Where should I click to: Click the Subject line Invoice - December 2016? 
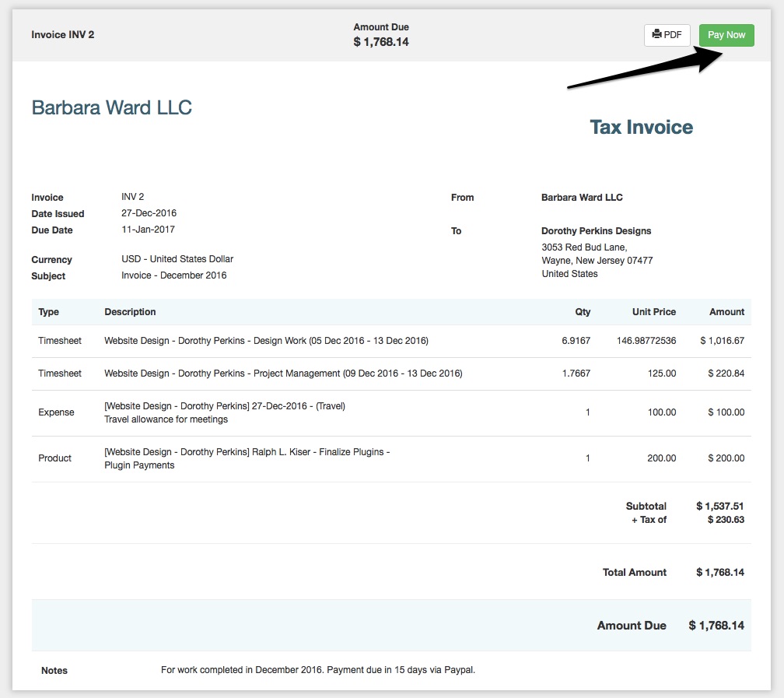coord(173,275)
